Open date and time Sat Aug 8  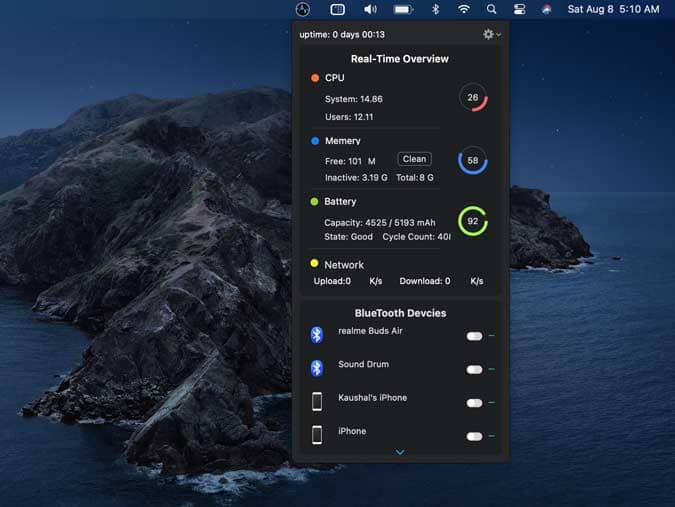coord(613,9)
